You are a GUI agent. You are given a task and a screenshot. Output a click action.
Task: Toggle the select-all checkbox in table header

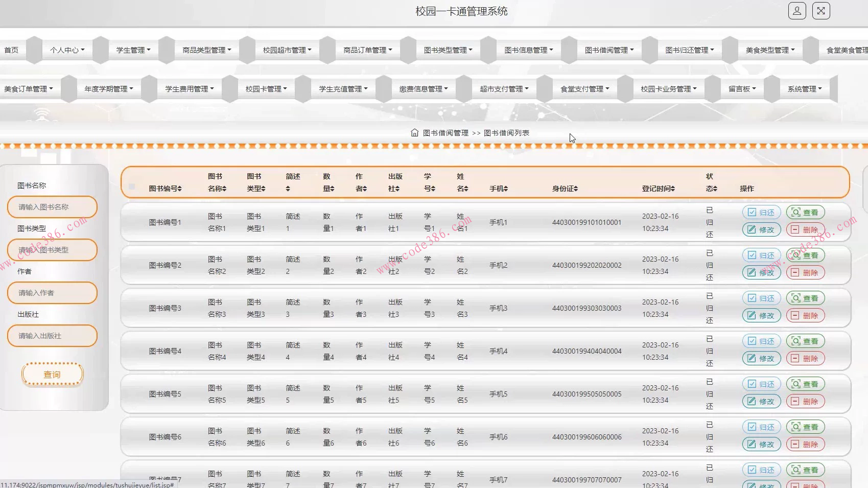tap(132, 187)
